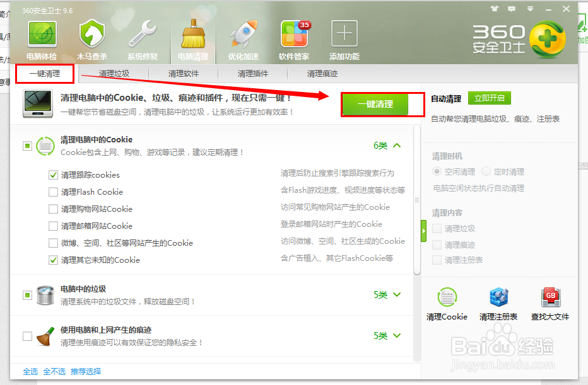The height and width of the screenshot is (385, 588).
Task: Switch to 清理痕迹 tab
Action: 322,73
